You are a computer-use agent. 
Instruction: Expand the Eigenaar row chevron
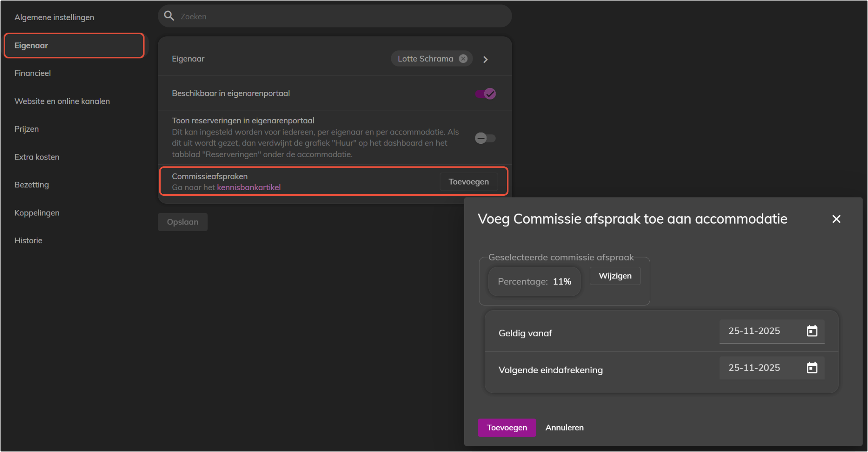coord(486,60)
